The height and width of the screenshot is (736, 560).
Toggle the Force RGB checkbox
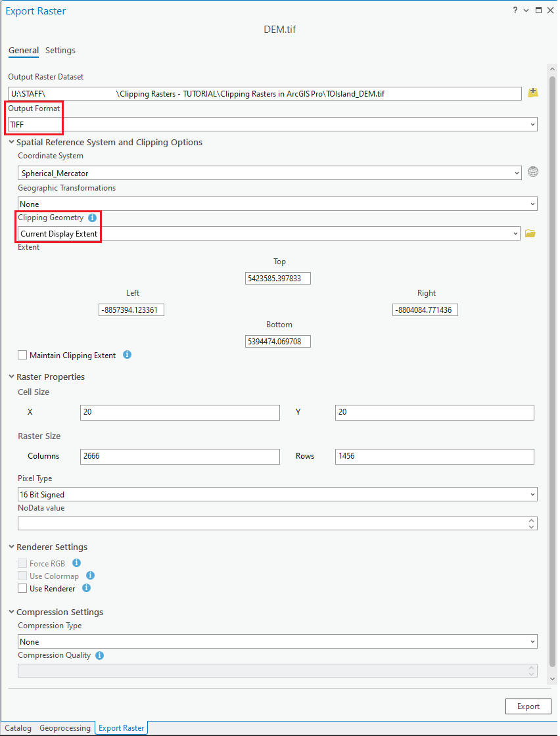pos(22,563)
